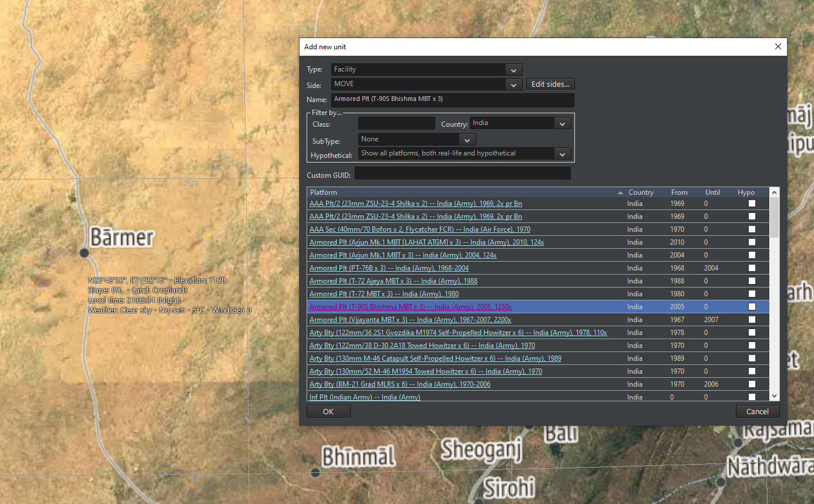Click the 2007 Until value for Vijayanta
The image size is (814, 504).
point(712,320)
